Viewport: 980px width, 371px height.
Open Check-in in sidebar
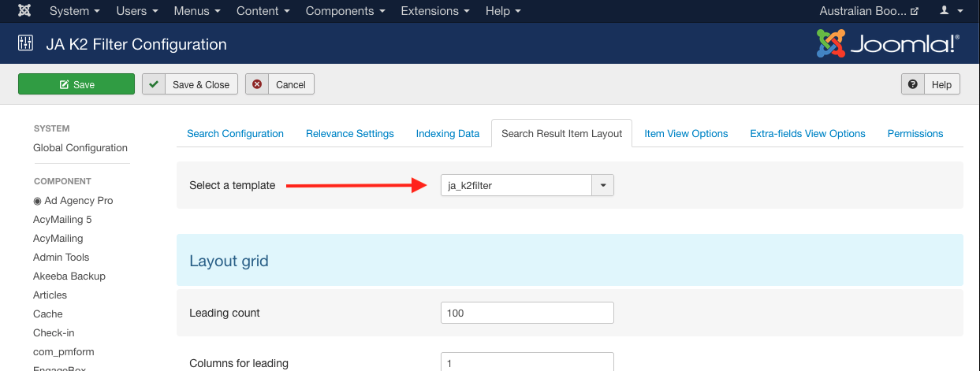point(54,332)
